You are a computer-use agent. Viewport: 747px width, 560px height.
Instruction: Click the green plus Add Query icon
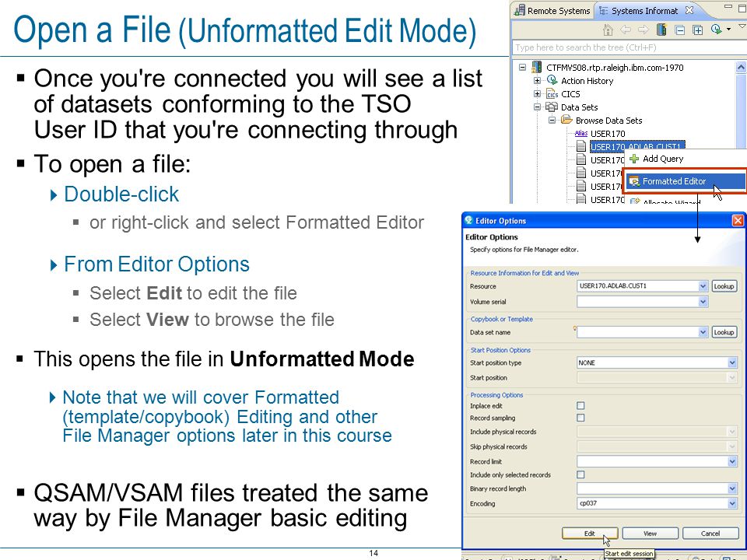[634, 159]
